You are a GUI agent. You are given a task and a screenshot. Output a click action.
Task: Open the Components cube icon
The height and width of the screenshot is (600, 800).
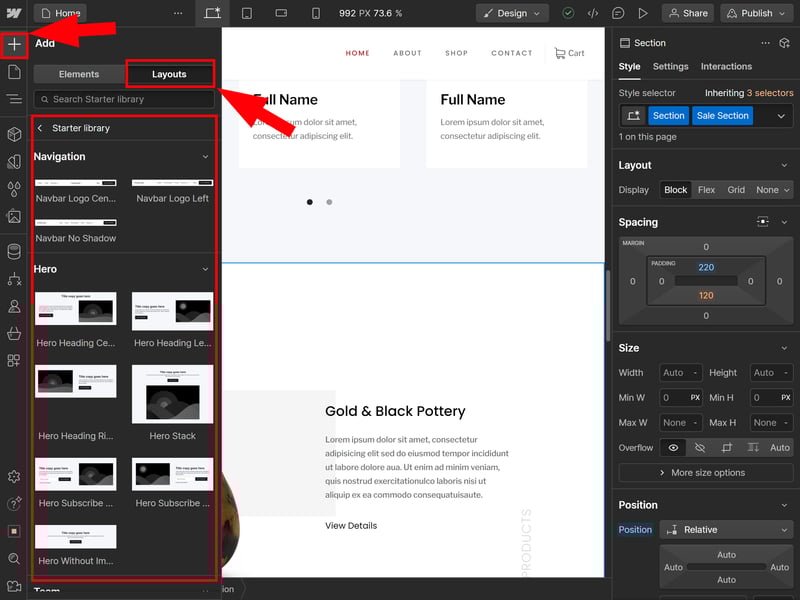click(14, 134)
